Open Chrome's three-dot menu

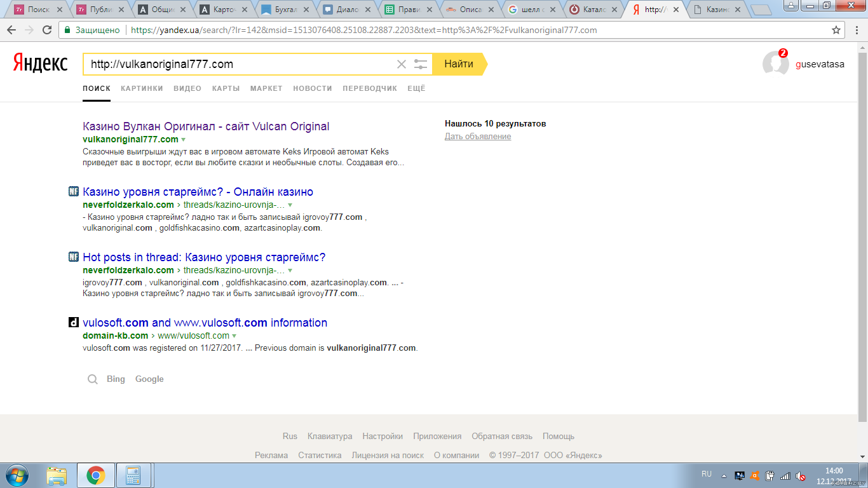tap(857, 30)
